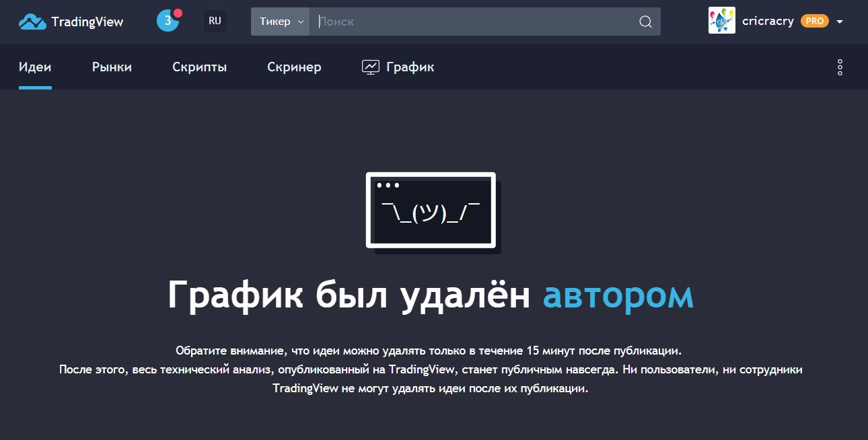Open the График chart tab
The width and height of the screenshot is (868, 440).
tap(398, 67)
